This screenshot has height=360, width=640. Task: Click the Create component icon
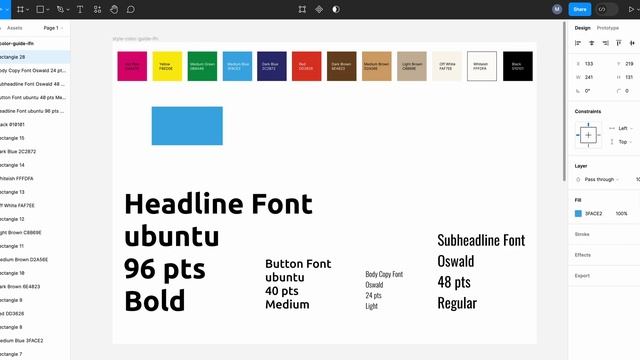pos(319,9)
